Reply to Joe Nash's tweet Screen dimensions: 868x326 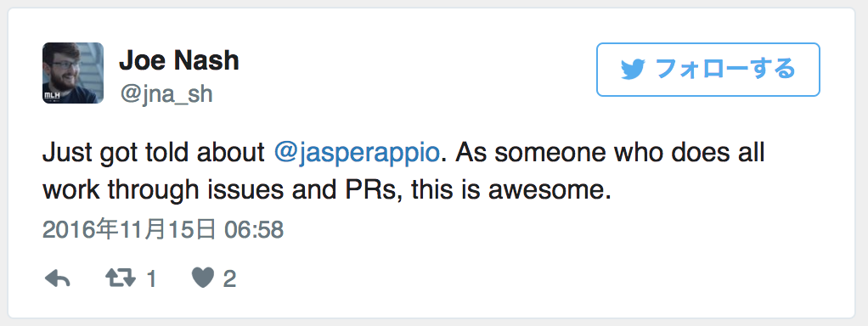click(x=57, y=279)
